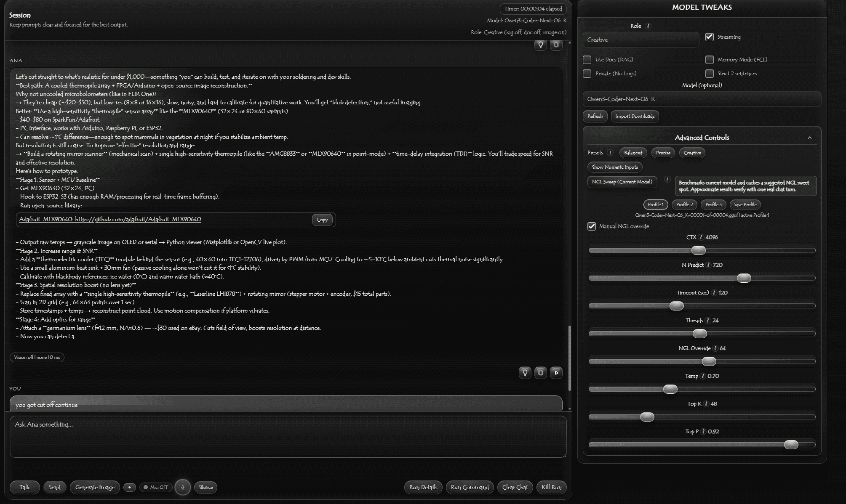This screenshot has width=846, height=504.
Task: Select the Balanced preset
Action: pyautogui.click(x=633, y=153)
